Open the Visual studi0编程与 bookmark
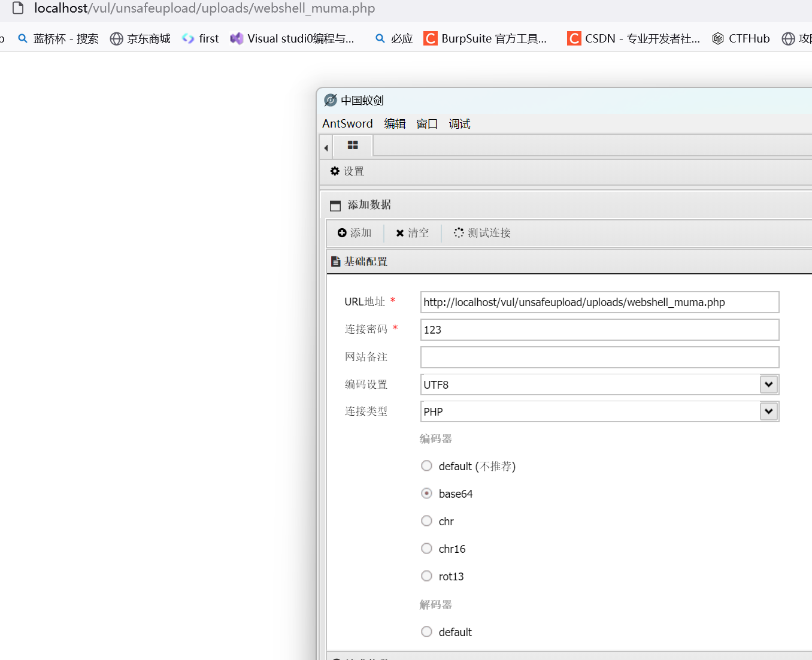Viewport: 812px width, 660px height. click(x=292, y=39)
